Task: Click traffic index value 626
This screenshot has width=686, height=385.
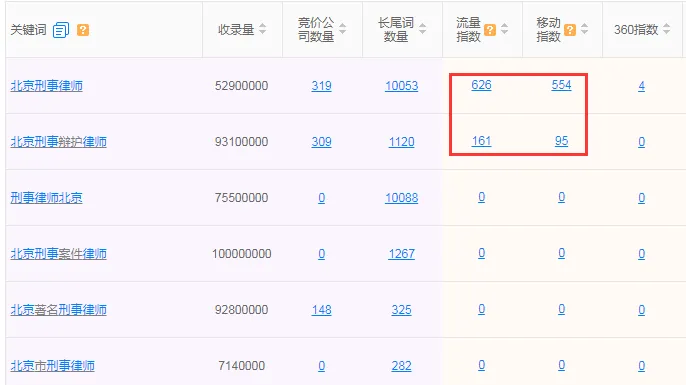Action: (482, 85)
